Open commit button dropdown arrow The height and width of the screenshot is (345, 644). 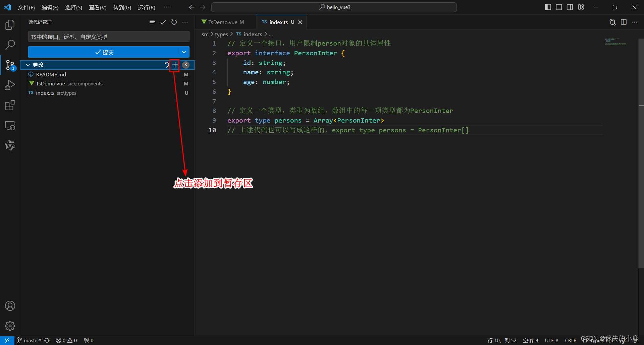pos(184,52)
